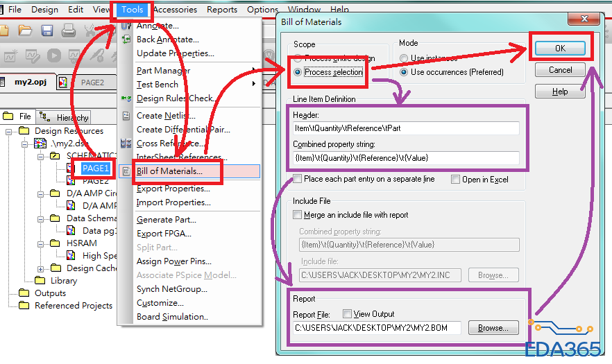The image size is (612, 364).
Task: Collapse the D/A AMP Circuit node
Action: coord(40,194)
